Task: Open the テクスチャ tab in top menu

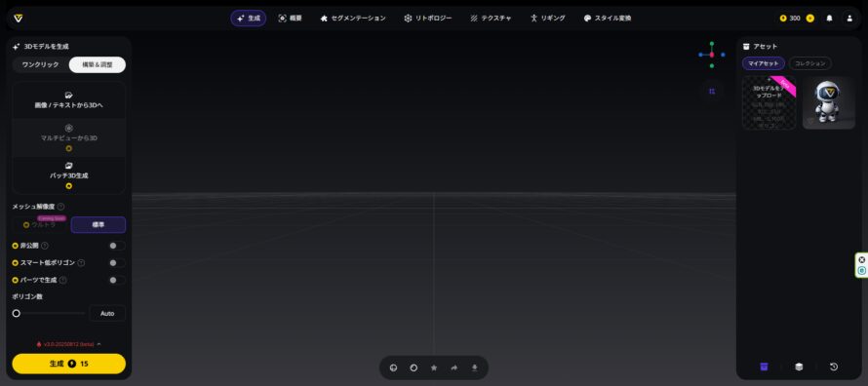Action: pos(491,19)
